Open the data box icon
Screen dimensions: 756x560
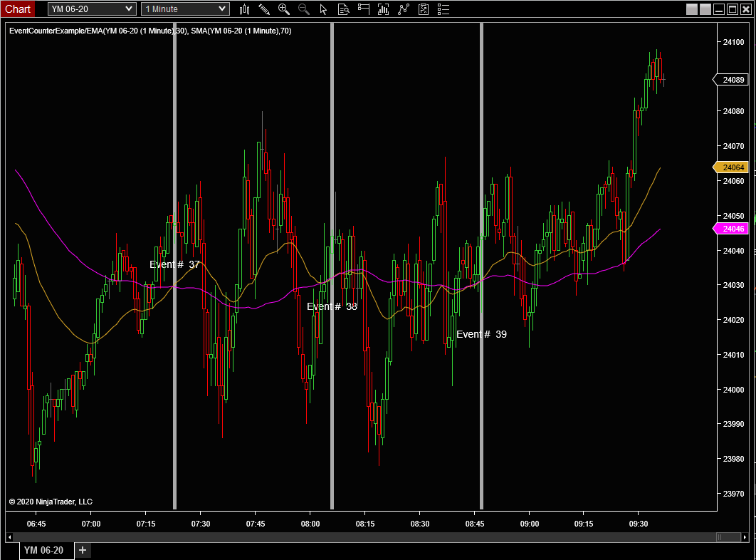click(343, 9)
